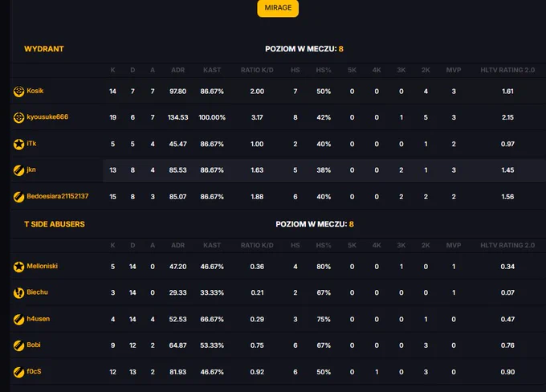Open the WYDRANT team name

(44, 49)
